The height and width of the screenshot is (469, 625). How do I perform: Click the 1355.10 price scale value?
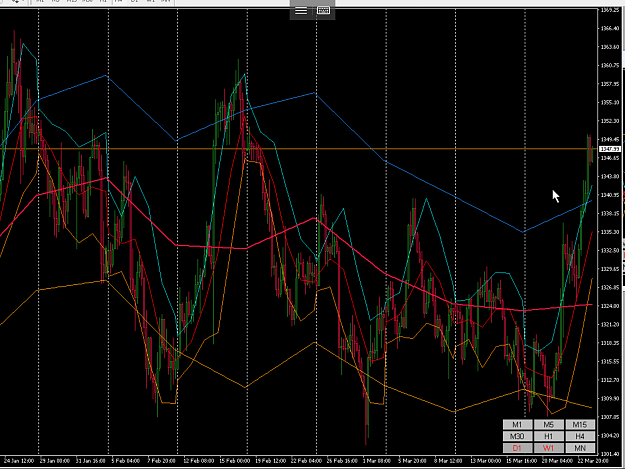tap(610, 102)
